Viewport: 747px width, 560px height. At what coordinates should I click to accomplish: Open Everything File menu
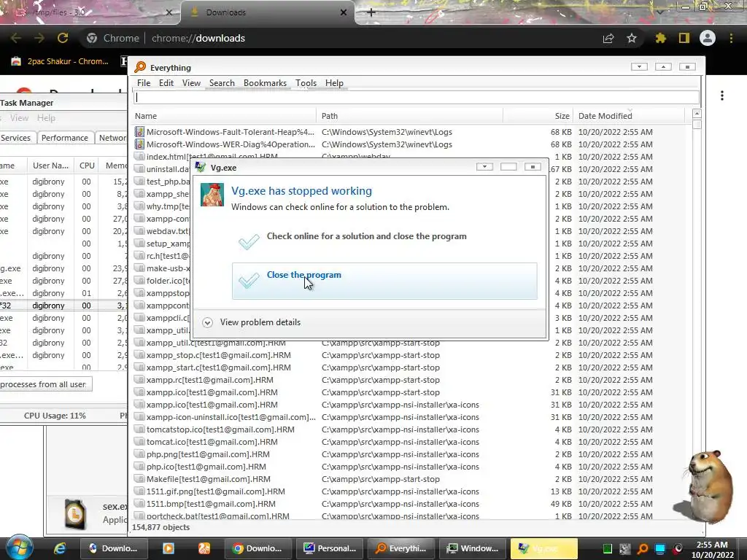[144, 83]
